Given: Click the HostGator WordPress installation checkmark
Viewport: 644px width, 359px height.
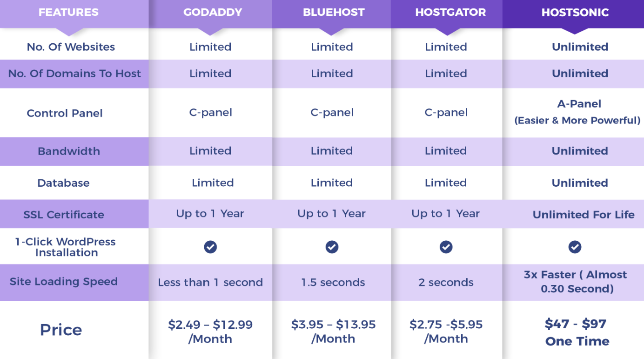Looking at the screenshot, I should pos(446,247).
